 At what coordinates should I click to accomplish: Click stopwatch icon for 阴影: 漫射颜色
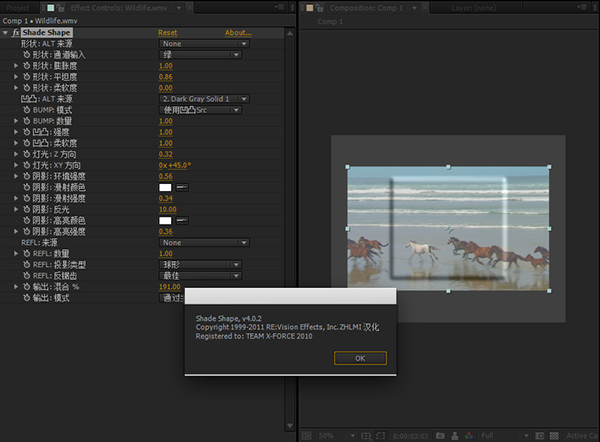(x=26, y=187)
